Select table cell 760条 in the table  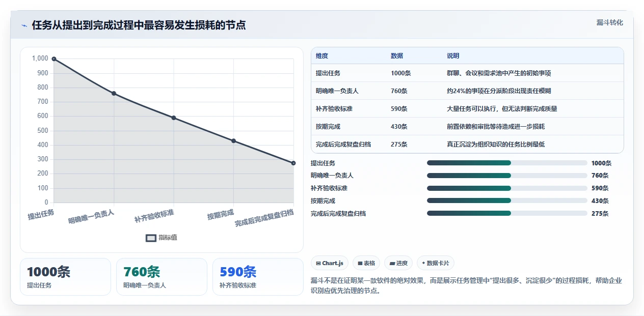[399, 91]
